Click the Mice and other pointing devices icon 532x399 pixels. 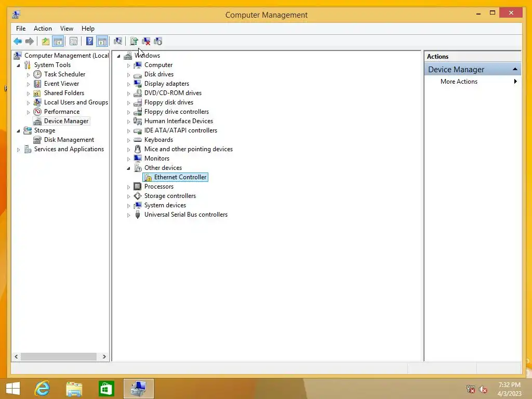(137, 149)
